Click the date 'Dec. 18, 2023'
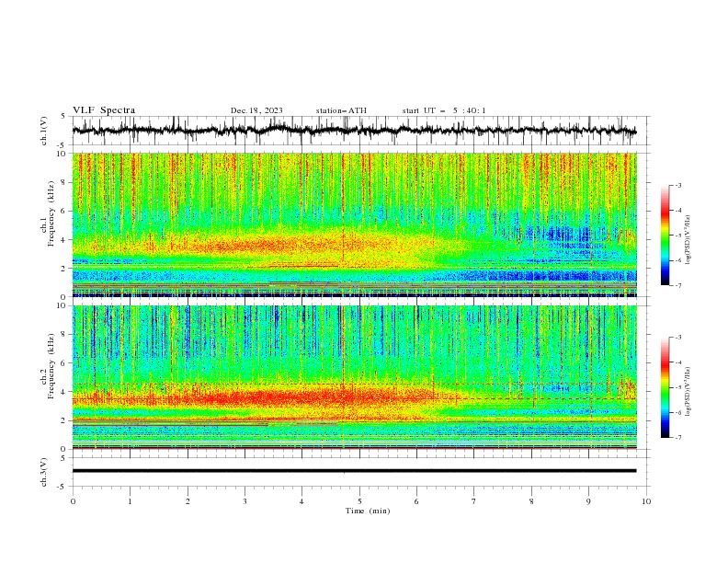Viewport: 728px width, 563px height. [x=256, y=110]
